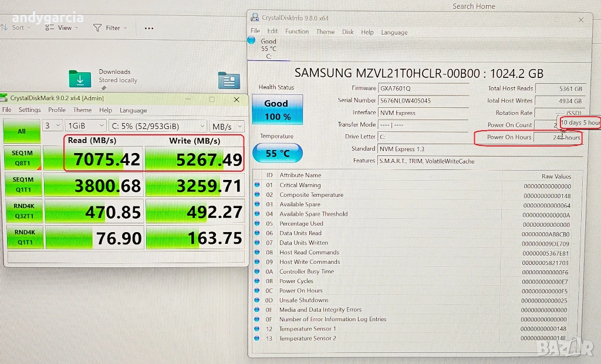This screenshot has width=601, height=364.
Task: Click the CrystalDiskInfo title bar icon
Action: tap(255, 18)
